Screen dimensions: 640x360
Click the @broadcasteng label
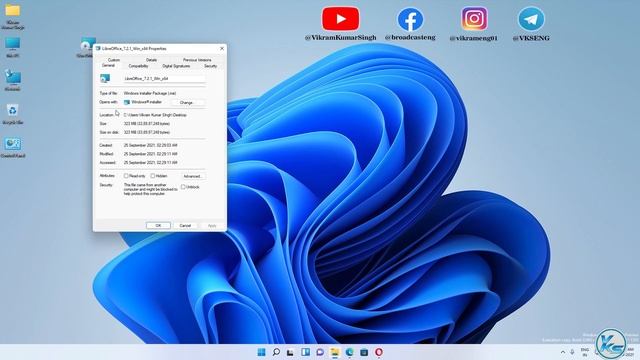[x=410, y=38]
